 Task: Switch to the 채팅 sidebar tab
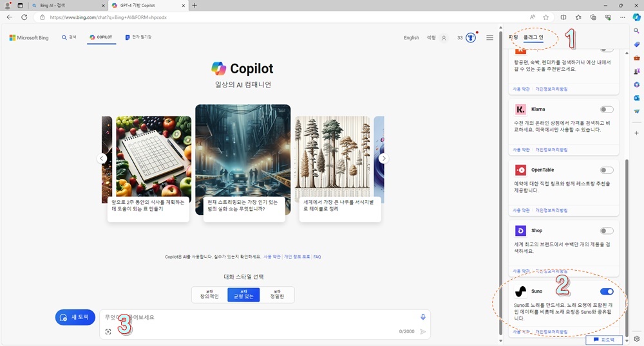513,37
